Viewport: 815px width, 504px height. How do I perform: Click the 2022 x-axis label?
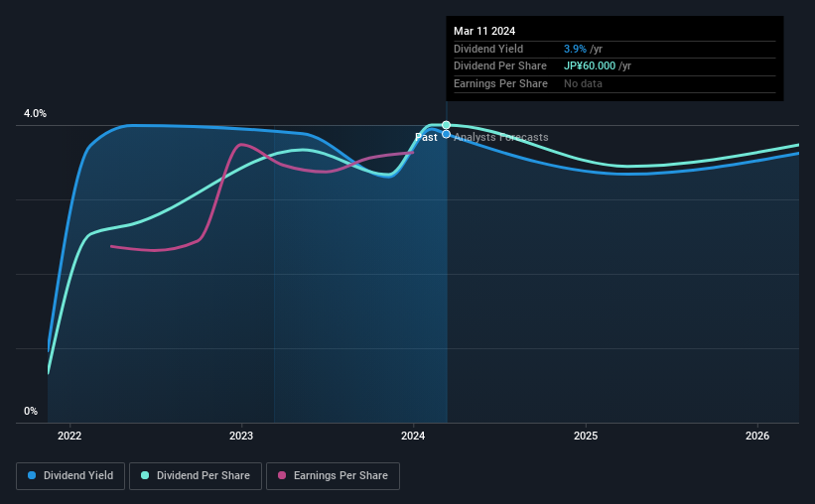point(69,436)
